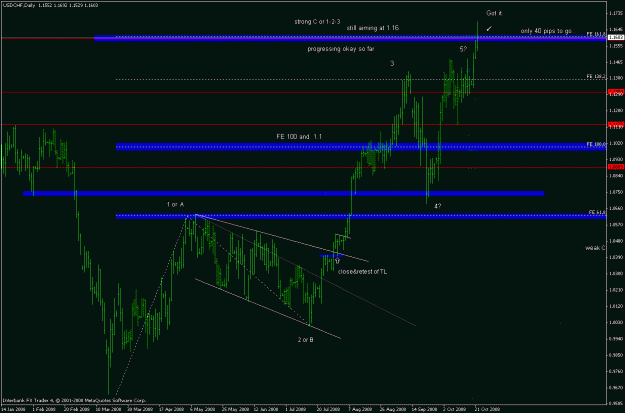Click the Interbank FX Trader 4 copyright text
Screen dimensions: 625x413
(74, 400)
